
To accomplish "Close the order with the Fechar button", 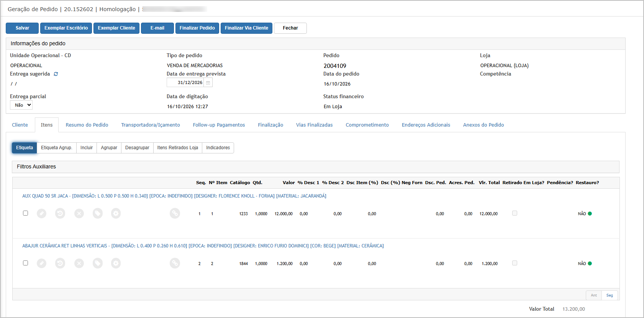I will pyautogui.click(x=290, y=28).
